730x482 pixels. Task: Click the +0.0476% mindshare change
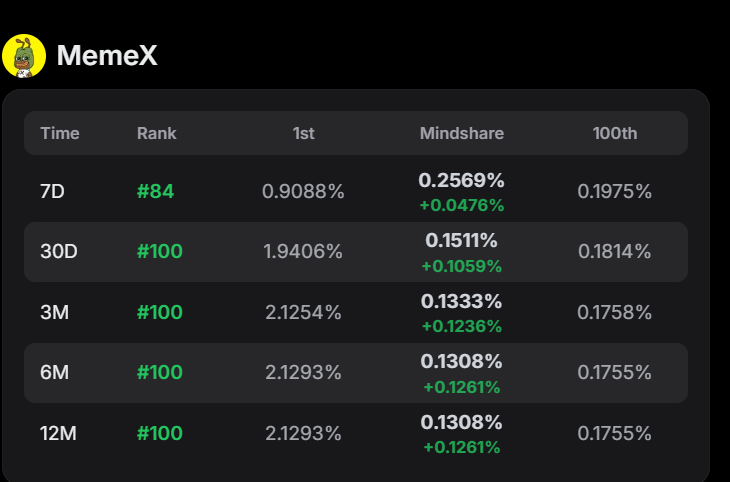pyautogui.click(x=462, y=205)
